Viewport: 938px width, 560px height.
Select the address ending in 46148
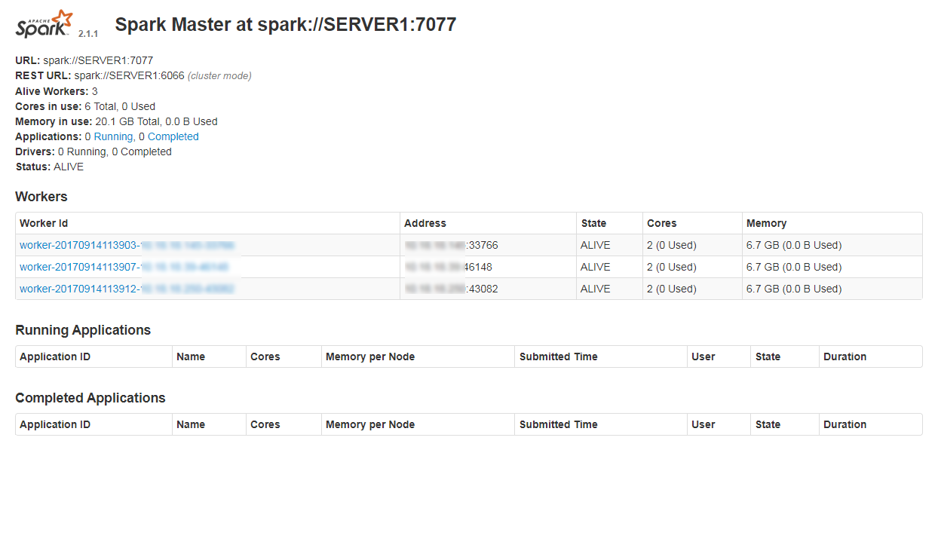(448, 267)
